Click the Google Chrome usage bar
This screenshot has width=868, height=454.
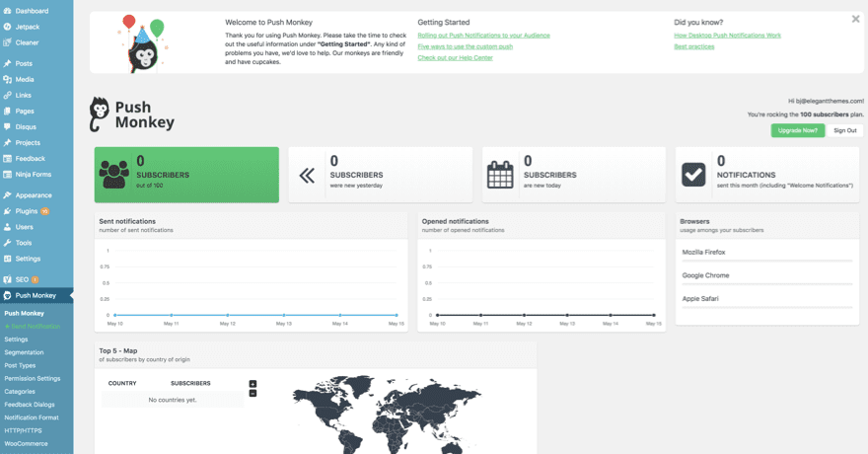pos(766,283)
